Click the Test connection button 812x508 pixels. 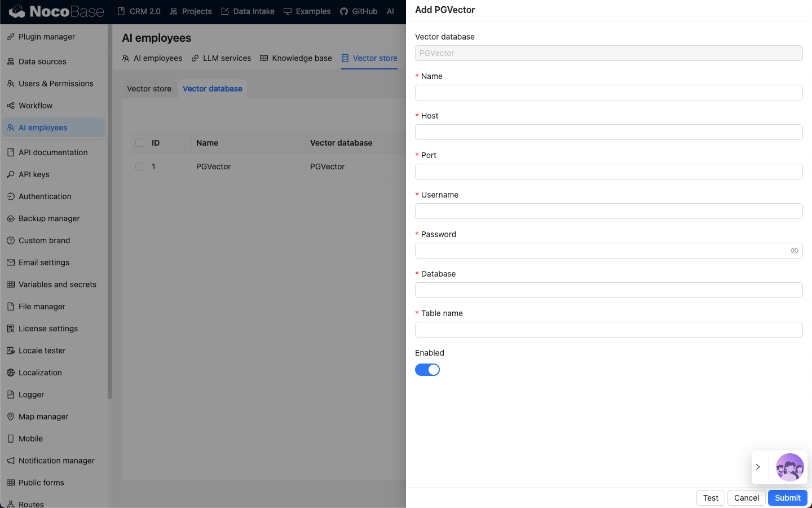(x=710, y=498)
